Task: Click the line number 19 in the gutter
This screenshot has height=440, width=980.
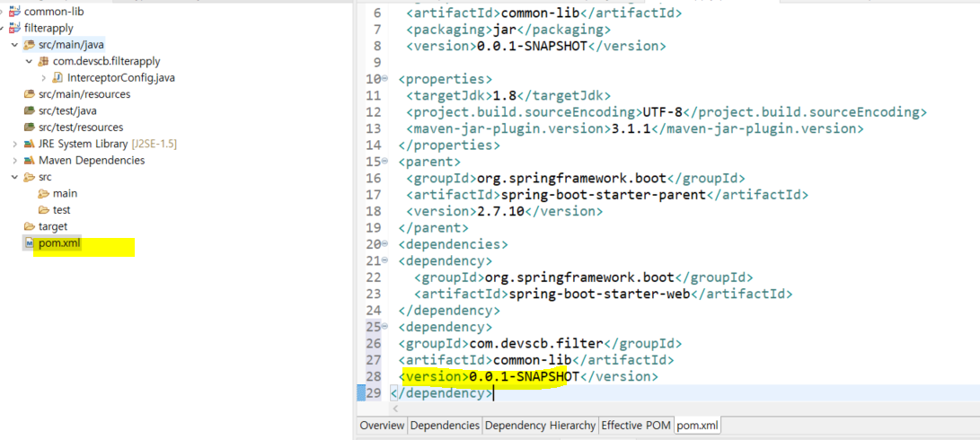Action: coord(373,227)
